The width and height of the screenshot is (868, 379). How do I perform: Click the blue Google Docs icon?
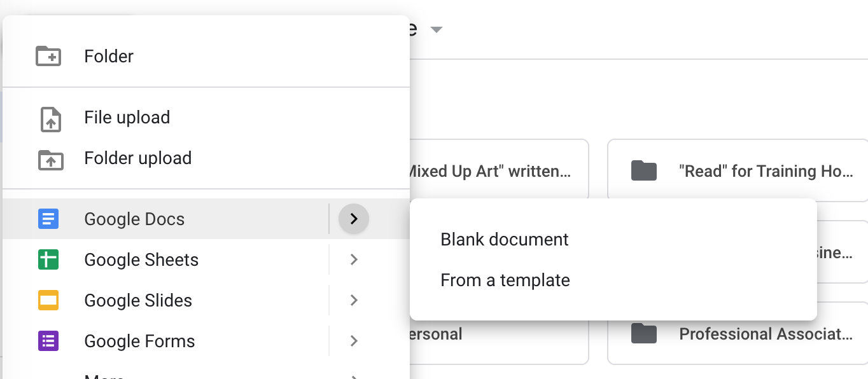pos(48,219)
